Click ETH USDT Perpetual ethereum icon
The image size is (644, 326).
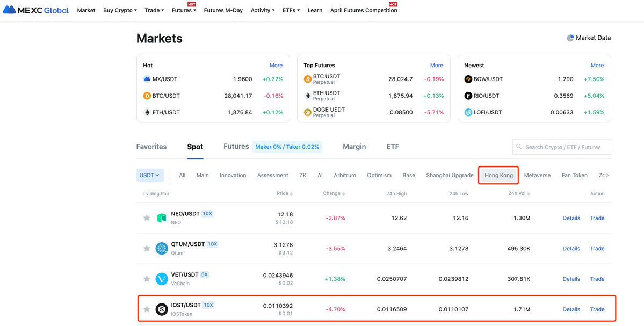pyautogui.click(x=308, y=96)
